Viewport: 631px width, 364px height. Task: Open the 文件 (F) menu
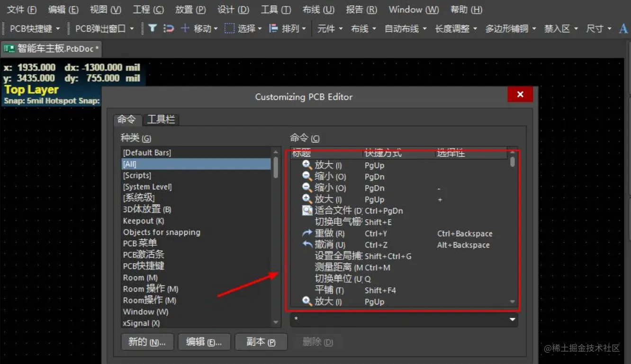point(22,9)
